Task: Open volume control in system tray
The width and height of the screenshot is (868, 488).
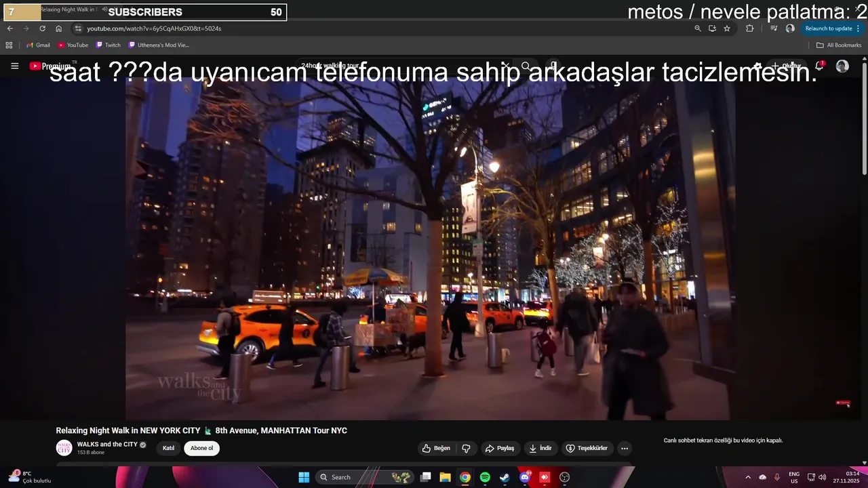Action: (x=822, y=477)
